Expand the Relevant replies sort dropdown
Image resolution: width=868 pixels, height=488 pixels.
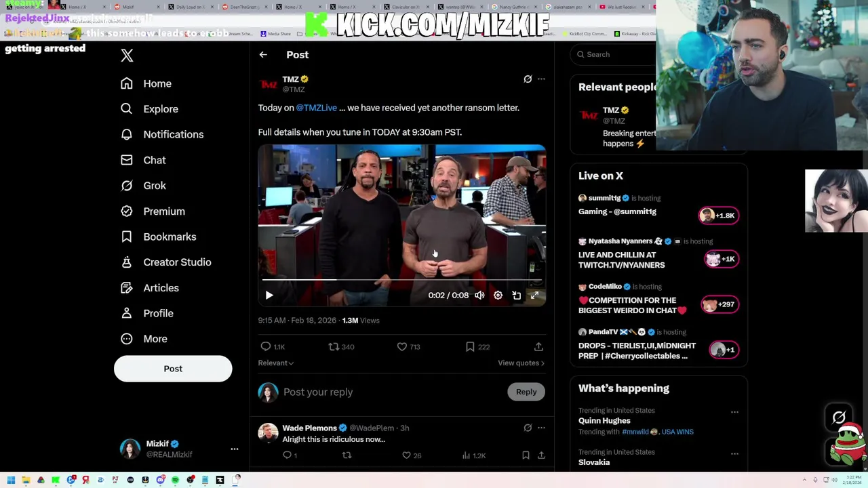pos(276,363)
